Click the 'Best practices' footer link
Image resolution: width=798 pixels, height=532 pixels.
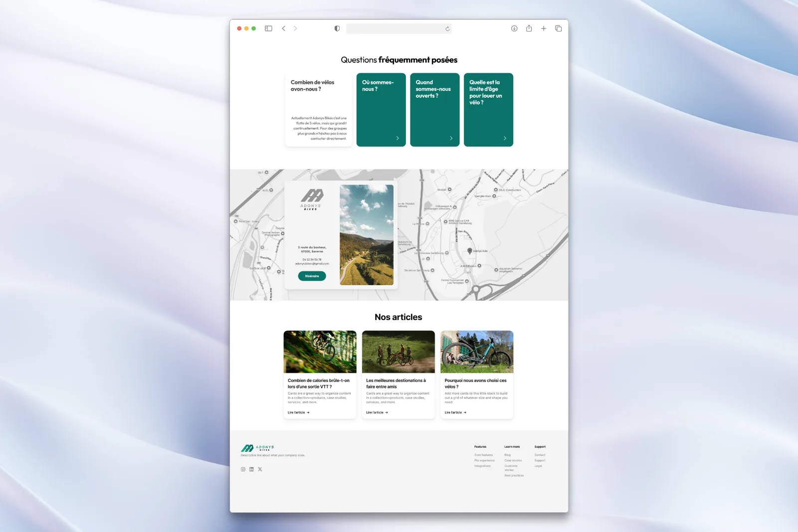click(514, 475)
